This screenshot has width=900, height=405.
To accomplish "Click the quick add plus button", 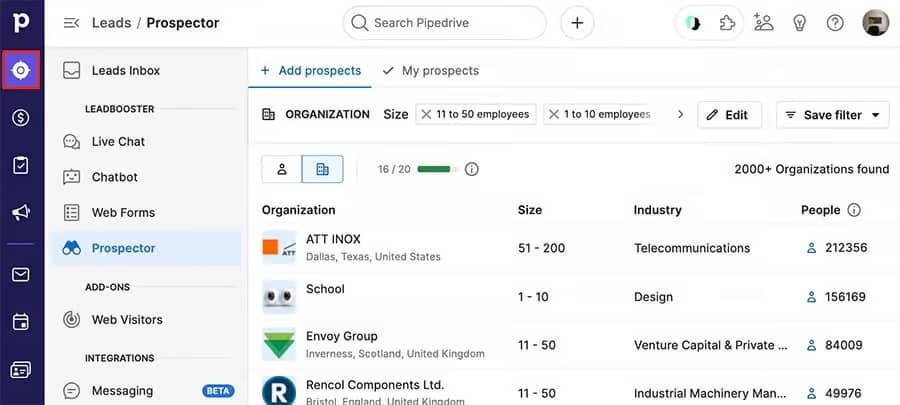I will click(x=577, y=23).
